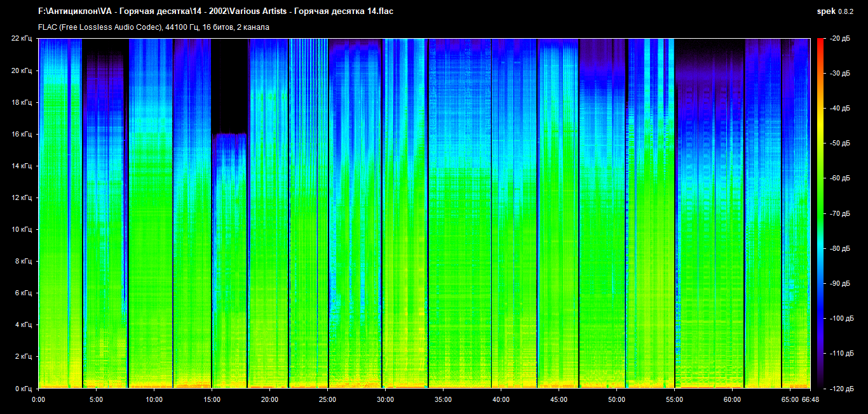This screenshot has width=868, height=414.
Task: Click the -40 дБ scale label
Action: [x=839, y=109]
